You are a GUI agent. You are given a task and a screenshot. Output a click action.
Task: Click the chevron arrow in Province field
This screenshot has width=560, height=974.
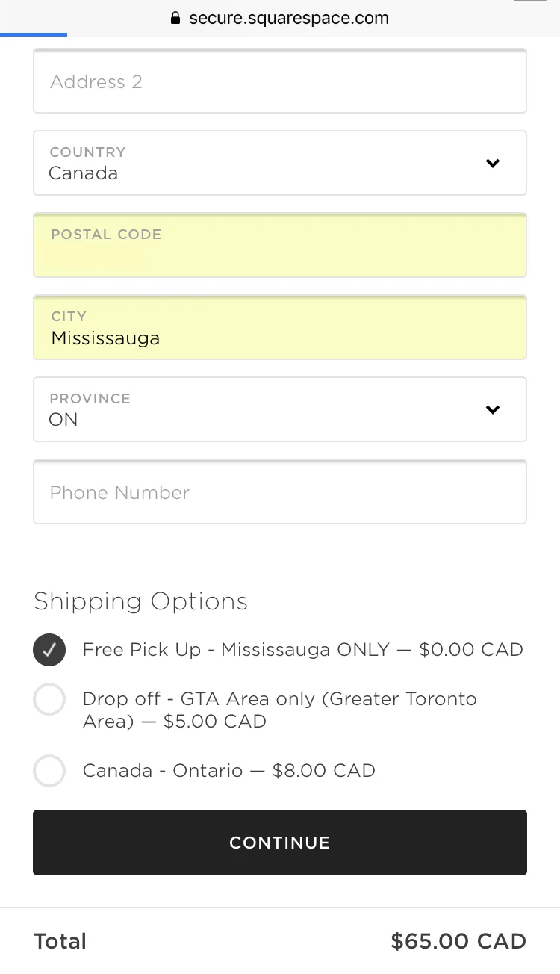coord(493,410)
